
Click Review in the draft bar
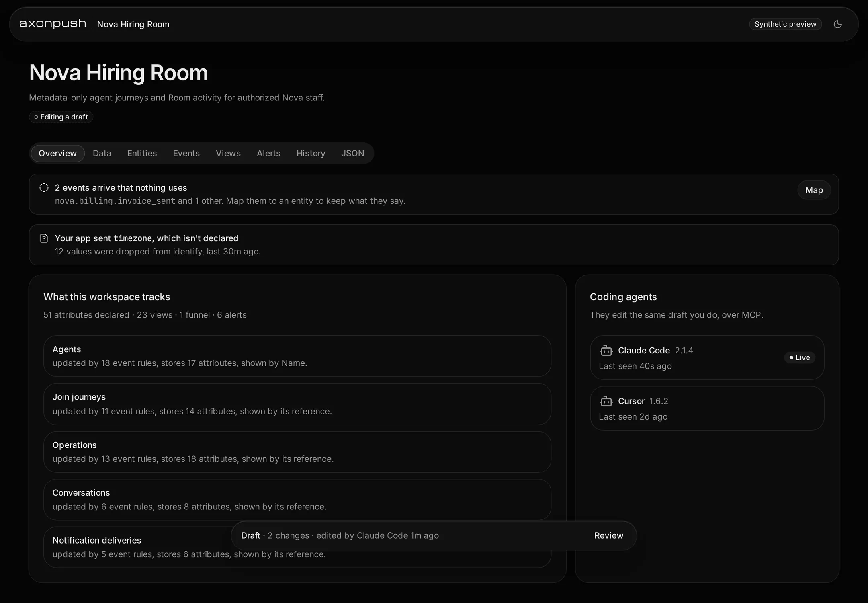pos(609,535)
